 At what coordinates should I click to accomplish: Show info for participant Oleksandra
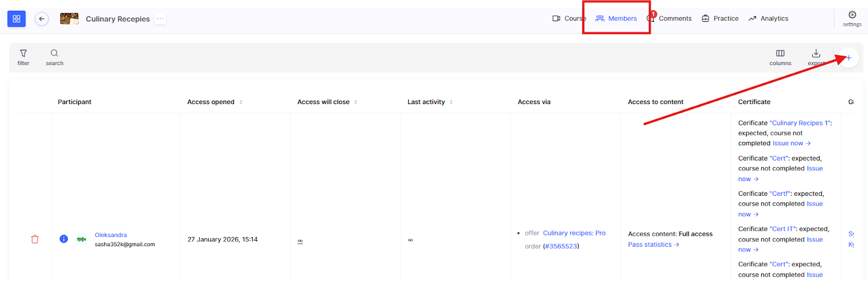64,239
